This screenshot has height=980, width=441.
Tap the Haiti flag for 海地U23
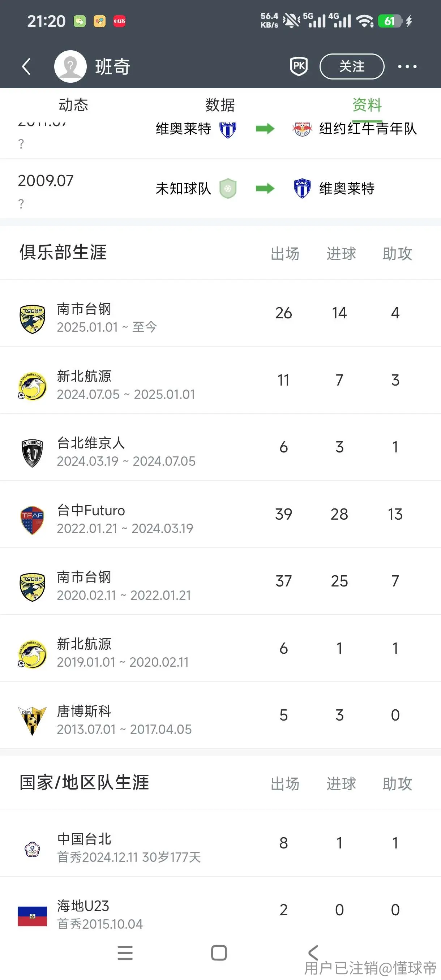coord(32,916)
